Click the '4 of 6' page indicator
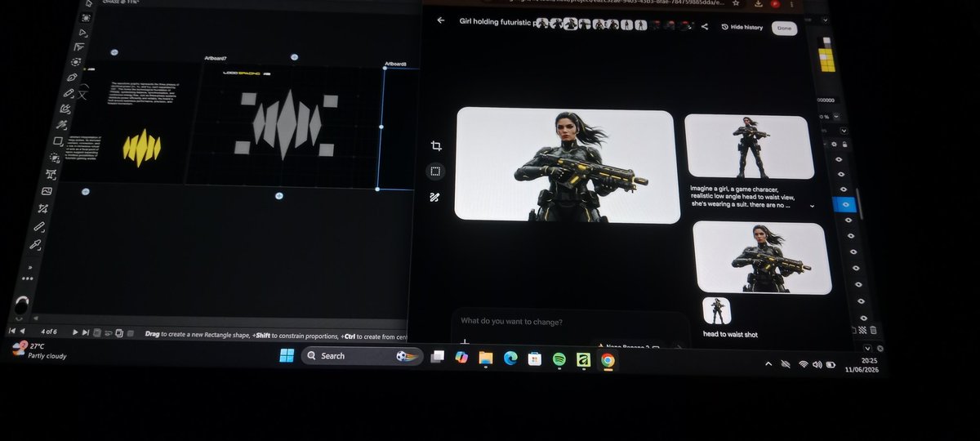980x441 pixels. [49, 332]
